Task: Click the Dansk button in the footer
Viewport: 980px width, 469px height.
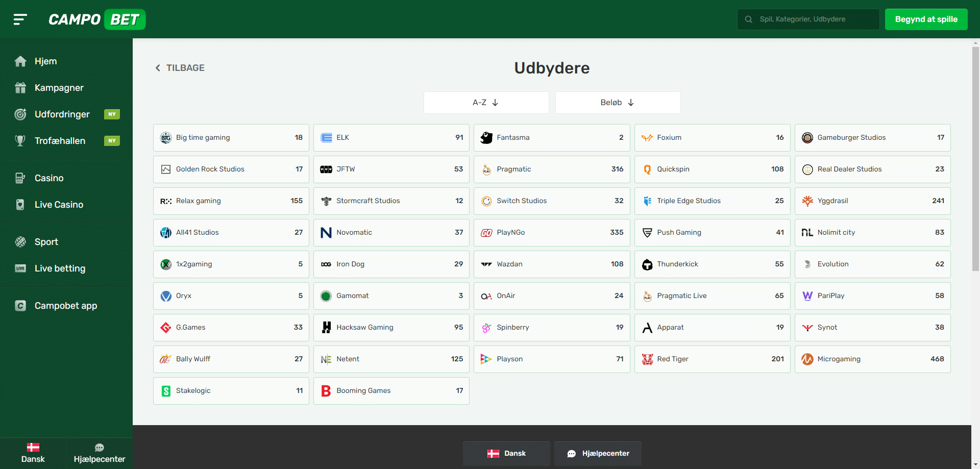Action: tap(506, 454)
